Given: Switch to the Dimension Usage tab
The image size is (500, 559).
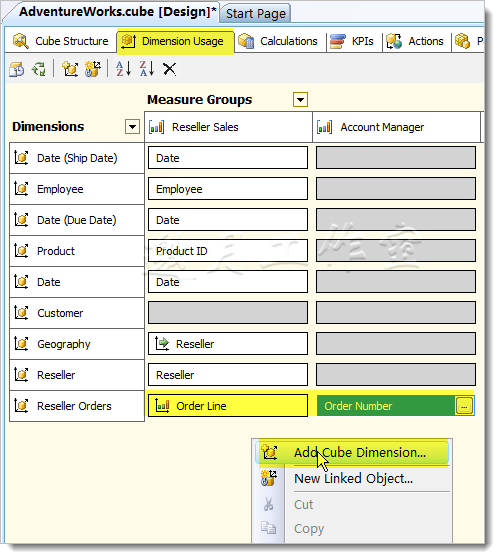Looking at the screenshot, I should [x=175, y=41].
